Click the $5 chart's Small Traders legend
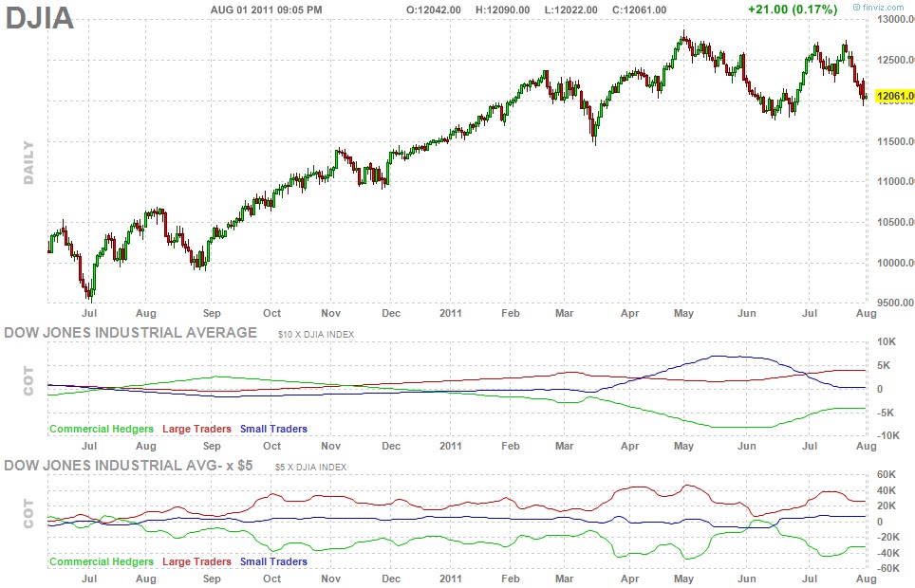This screenshot has width=915, height=588. (273, 561)
